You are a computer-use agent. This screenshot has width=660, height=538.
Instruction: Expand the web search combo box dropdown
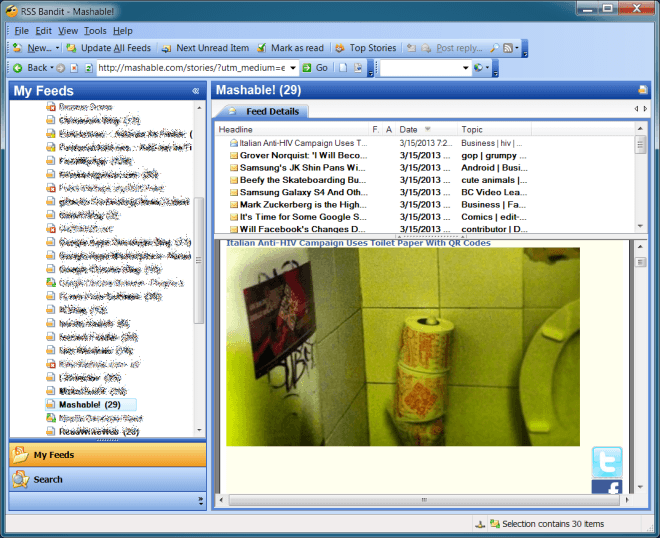(x=466, y=68)
